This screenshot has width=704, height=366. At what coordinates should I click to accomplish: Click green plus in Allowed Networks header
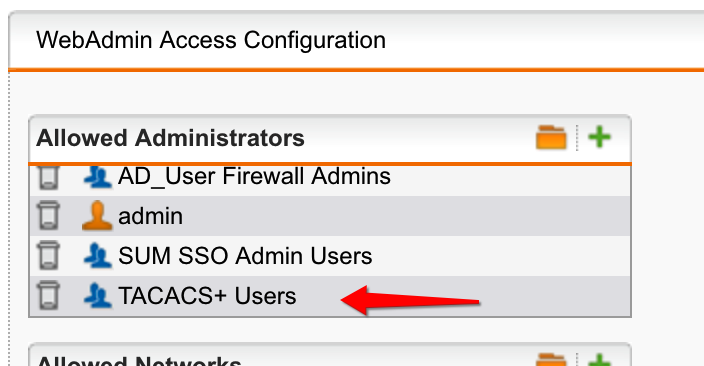point(600,360)
